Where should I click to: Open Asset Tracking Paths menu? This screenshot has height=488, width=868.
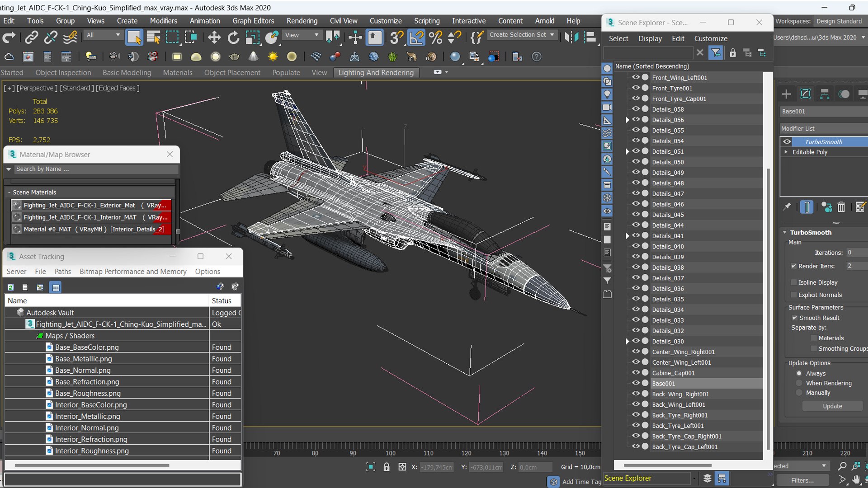[62, 272]
